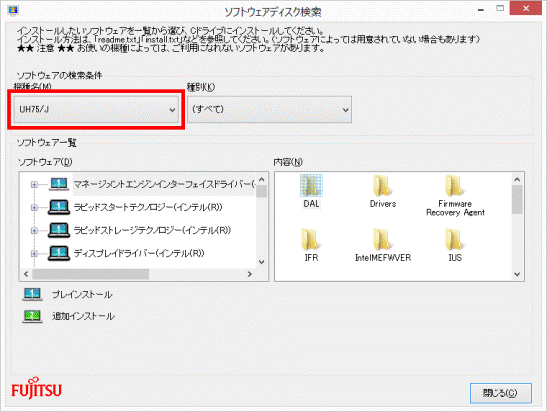
Task: Select マネージメントエンジンインターフェイスドライバー laptop icon
Action: click(x=59, y=184)
